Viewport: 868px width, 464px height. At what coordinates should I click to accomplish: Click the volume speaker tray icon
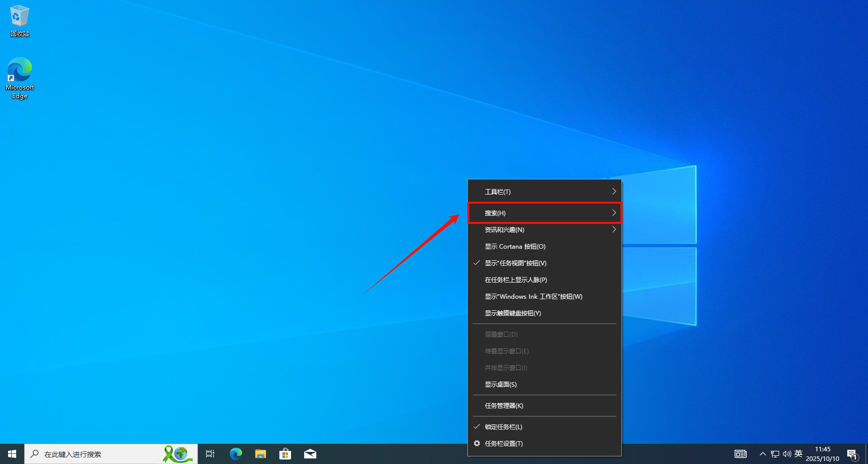click(787, 454)
